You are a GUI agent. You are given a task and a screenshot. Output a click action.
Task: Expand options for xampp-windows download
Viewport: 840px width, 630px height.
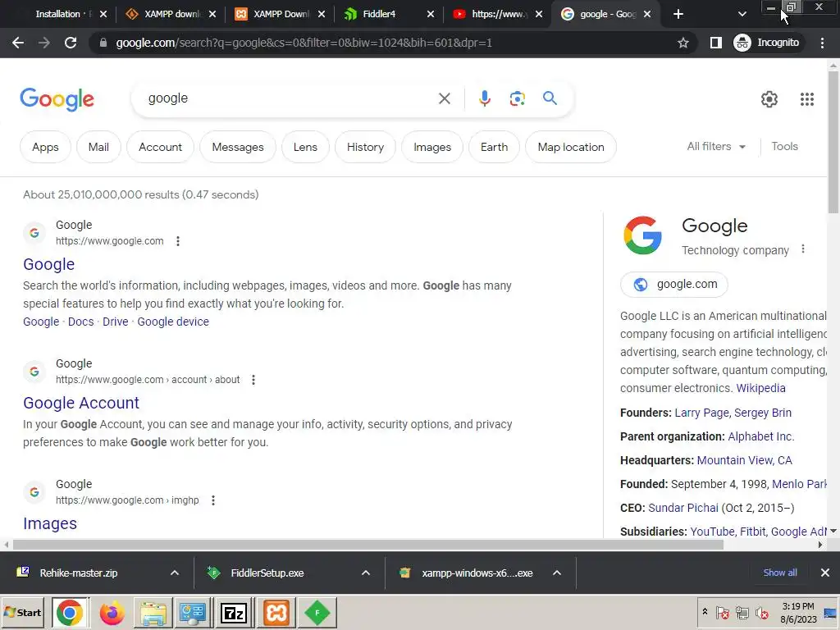tap(557, 573)
